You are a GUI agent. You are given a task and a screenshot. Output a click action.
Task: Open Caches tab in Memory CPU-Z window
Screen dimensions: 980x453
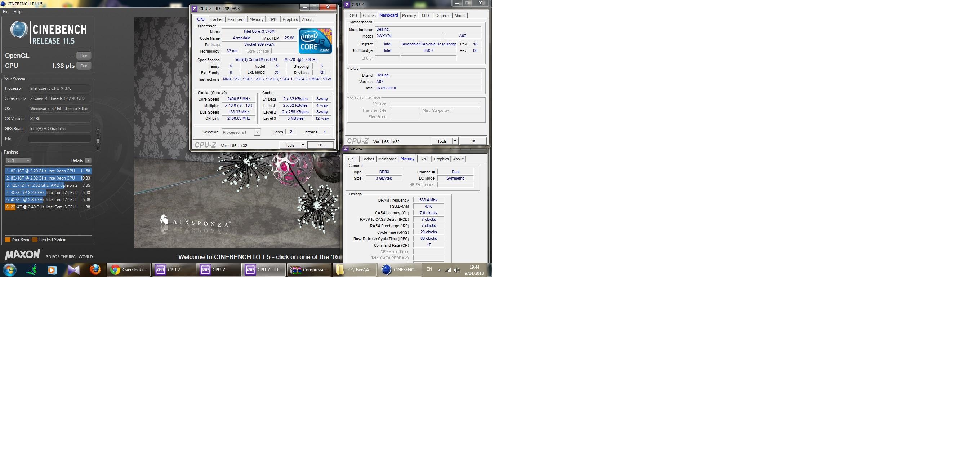[368, 159]
